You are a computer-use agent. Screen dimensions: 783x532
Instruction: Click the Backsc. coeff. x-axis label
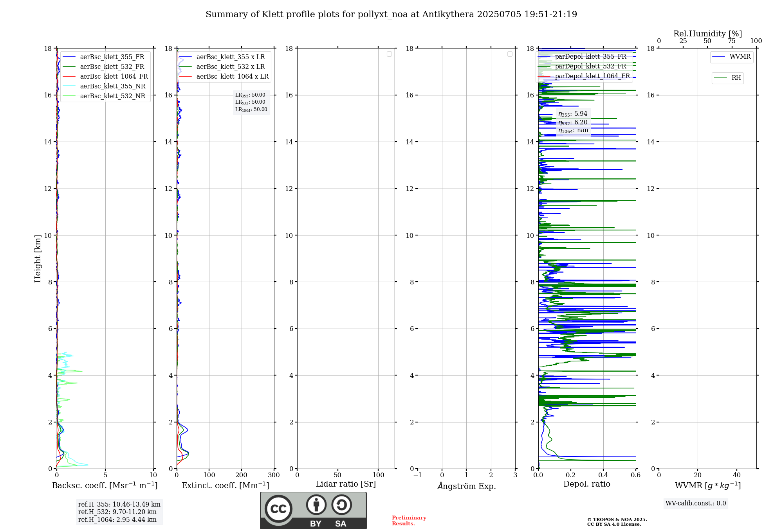point(105,485)
